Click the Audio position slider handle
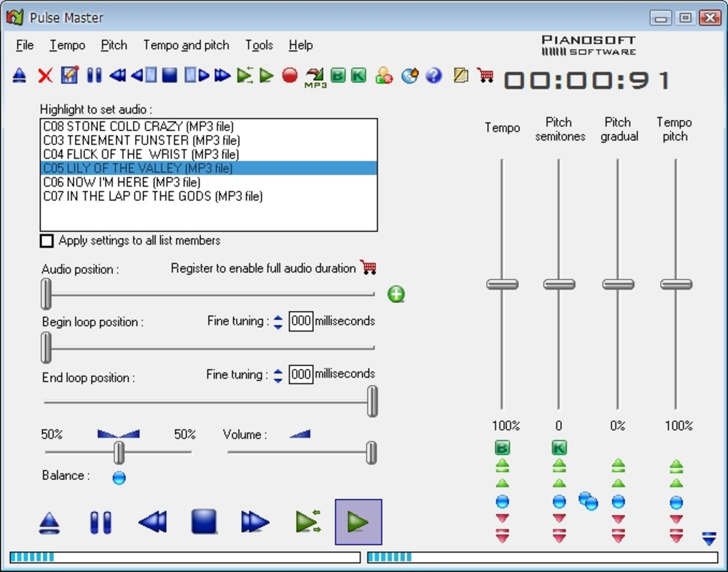Viewport: 728px width, 572px height. (46, 294)
